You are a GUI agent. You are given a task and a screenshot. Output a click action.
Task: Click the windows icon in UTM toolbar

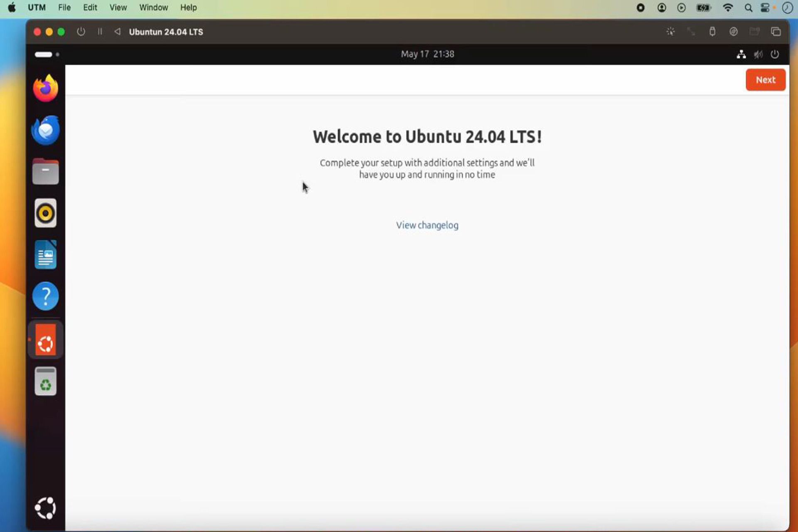(x=776, y=32)
